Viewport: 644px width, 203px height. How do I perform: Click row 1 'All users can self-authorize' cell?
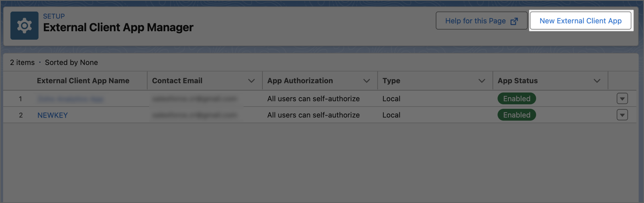[x=314, y=99]
